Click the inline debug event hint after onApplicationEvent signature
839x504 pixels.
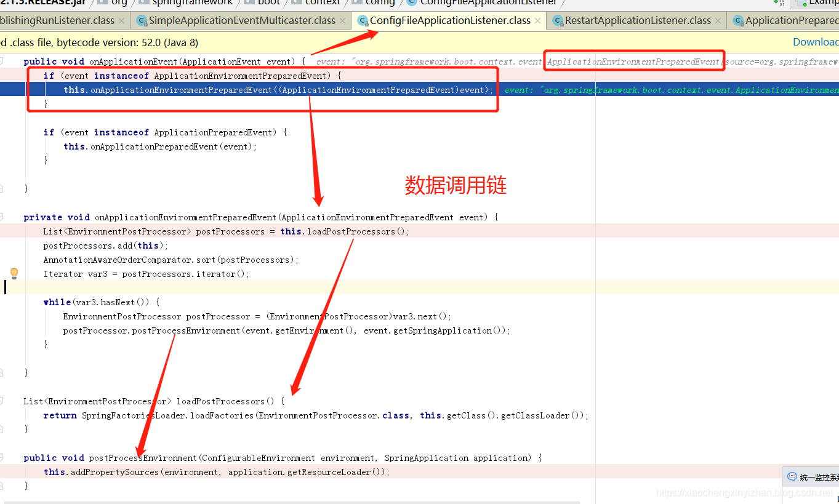(577, 62)
